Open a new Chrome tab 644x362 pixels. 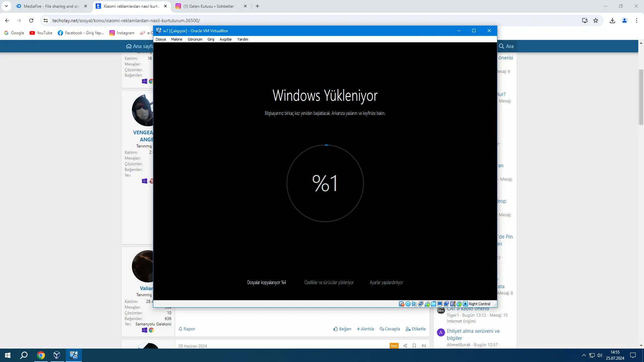257,6
